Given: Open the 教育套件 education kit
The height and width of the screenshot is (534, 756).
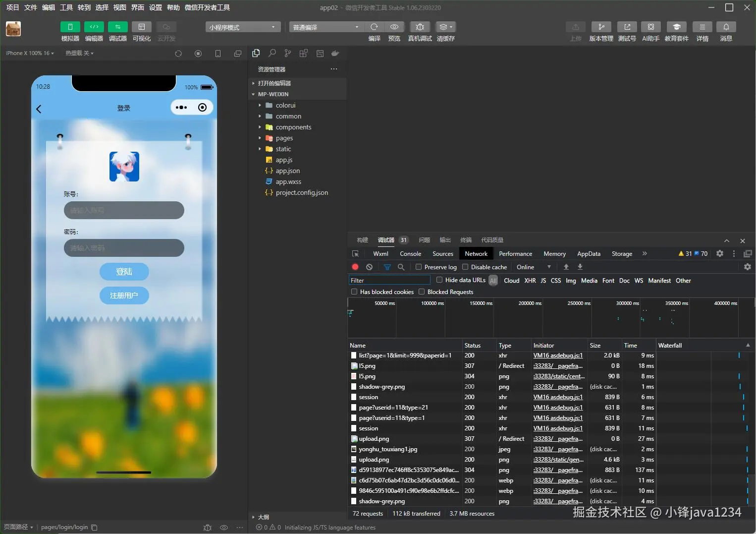Looking at the screenshot, I should tap(677, 27).
